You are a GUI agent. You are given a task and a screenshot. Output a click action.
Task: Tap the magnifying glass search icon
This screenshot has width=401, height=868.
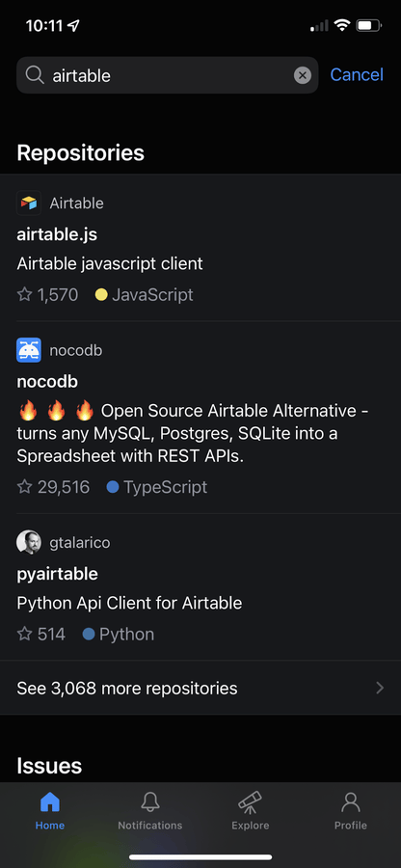[x=35, y=74]
